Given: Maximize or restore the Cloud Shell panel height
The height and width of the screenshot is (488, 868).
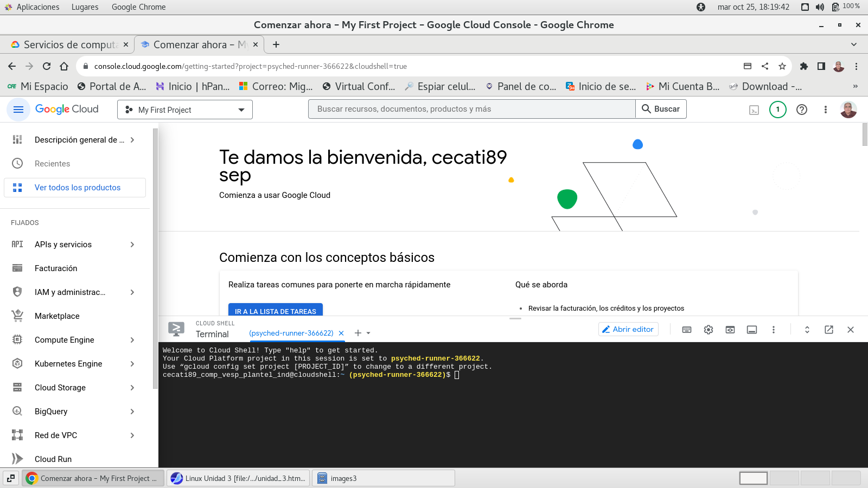Looking at the screenshot, I should click(x=807, y=330).
